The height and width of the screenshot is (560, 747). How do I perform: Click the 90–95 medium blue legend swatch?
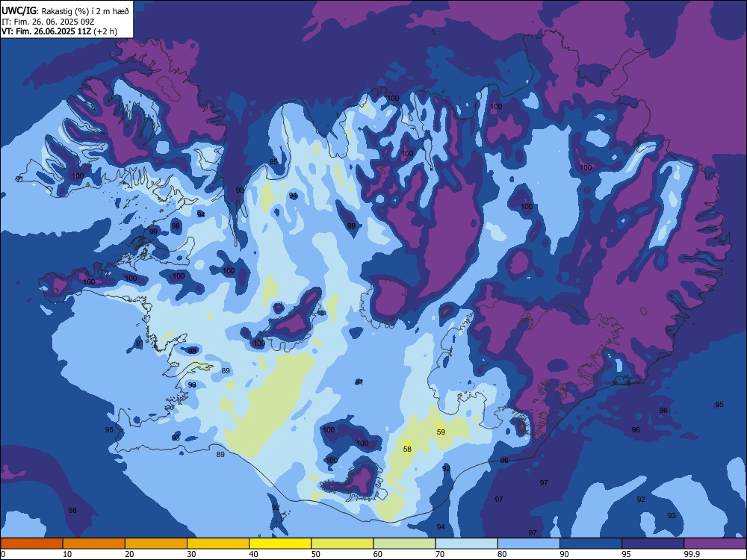pyautogui.click(x=591, y=544)
